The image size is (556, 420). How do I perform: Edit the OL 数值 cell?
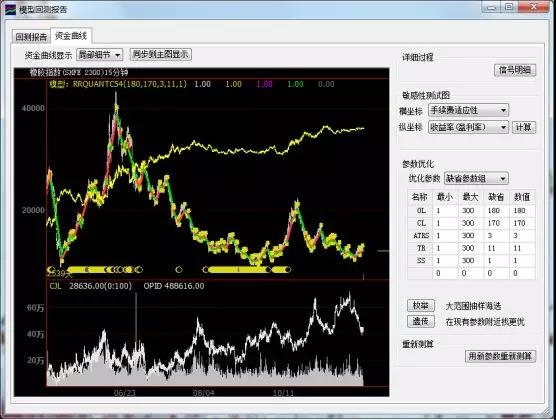(x=523, y=211)
